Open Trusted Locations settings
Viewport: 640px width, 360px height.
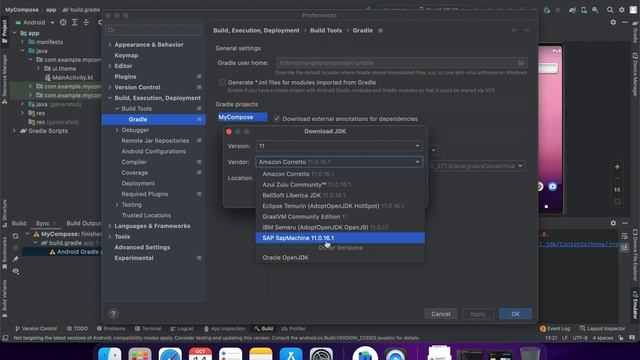click(146, 215)
